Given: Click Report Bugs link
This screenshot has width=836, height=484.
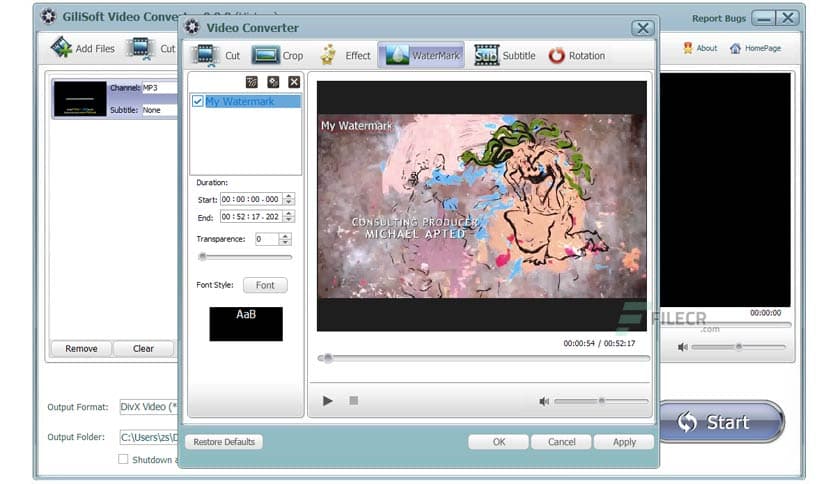Looking at the screenshot, I should [x=719, y=19].
